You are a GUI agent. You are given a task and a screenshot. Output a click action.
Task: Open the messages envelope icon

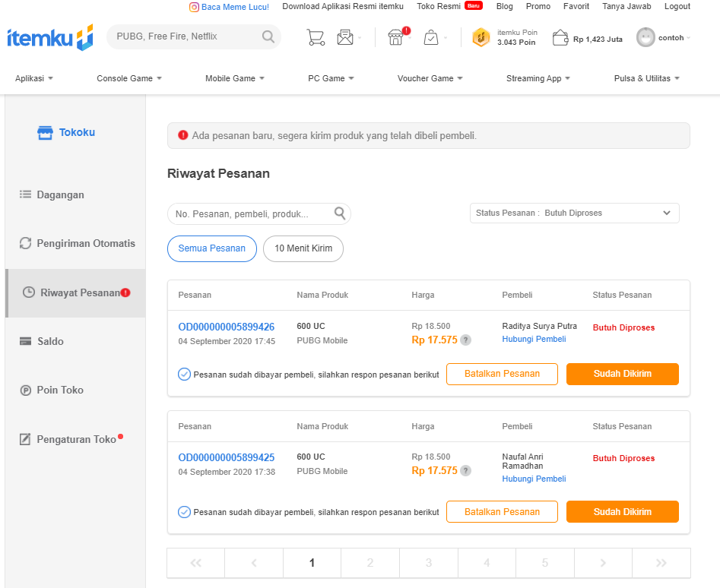[x=345, y=37]
